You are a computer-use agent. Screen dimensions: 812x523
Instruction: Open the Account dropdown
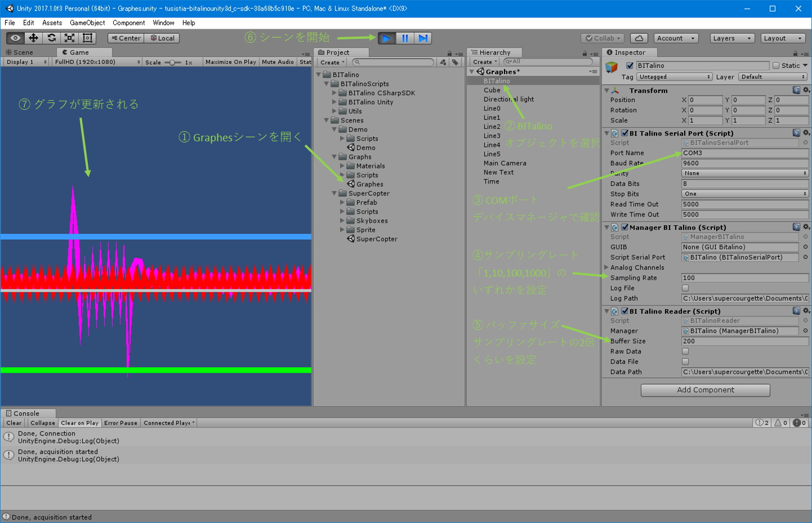[676, 38]
